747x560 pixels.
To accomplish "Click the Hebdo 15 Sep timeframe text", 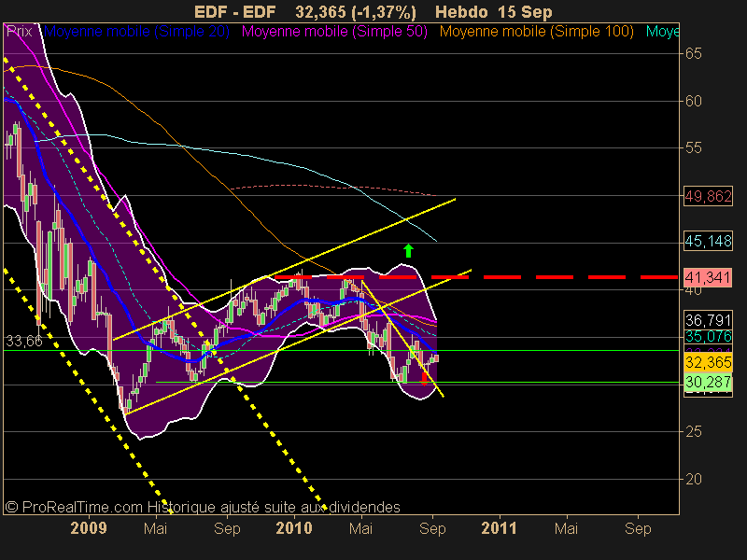I will (x=494, y=12).
